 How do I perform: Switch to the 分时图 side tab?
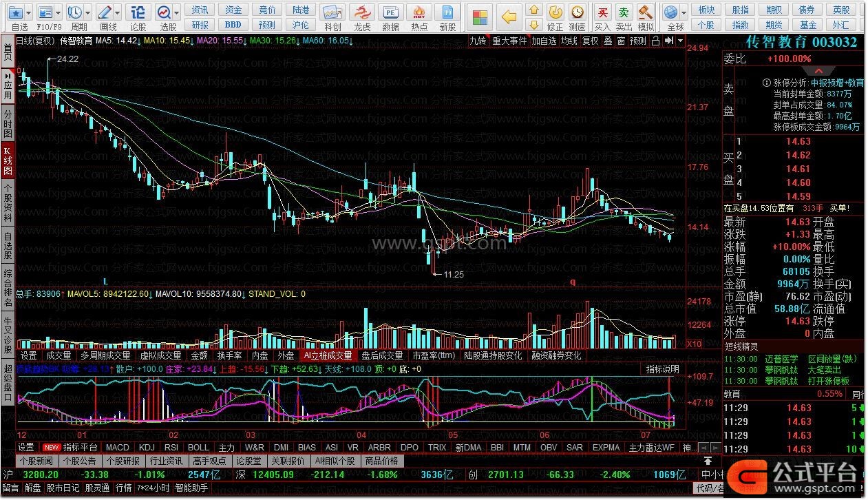click(x=8, y=123)
